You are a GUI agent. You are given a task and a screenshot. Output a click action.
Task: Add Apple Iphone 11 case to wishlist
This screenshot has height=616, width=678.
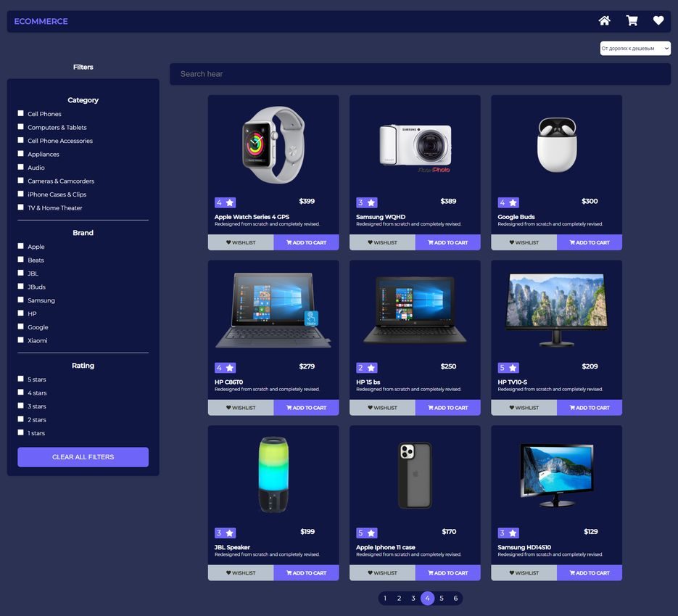382,572
